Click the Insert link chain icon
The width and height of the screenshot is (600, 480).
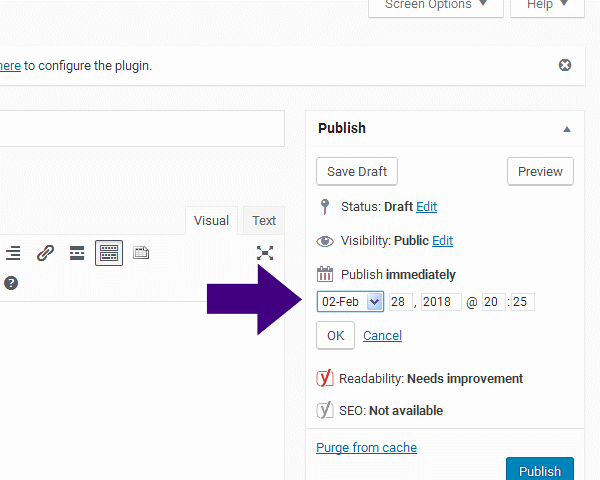[45, 253]
